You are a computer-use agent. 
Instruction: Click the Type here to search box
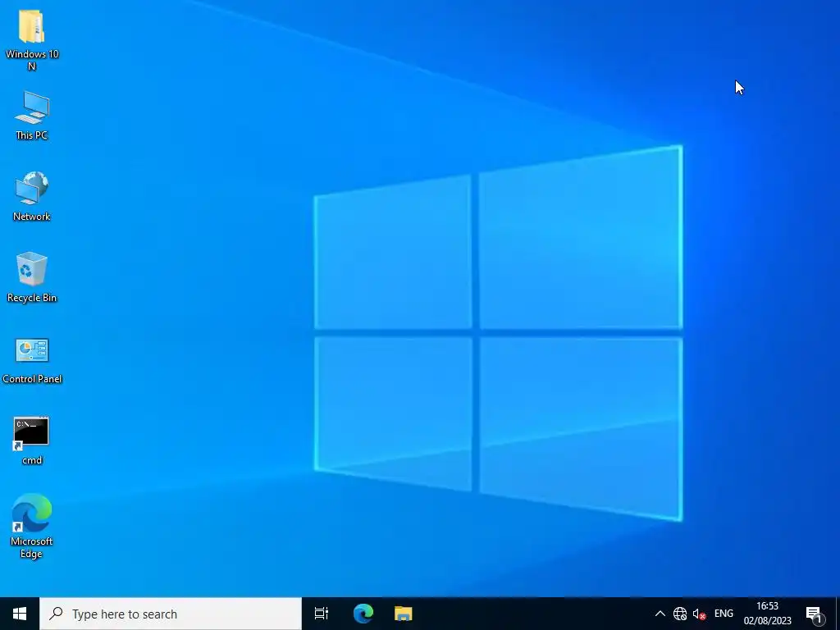click(171, 614)
